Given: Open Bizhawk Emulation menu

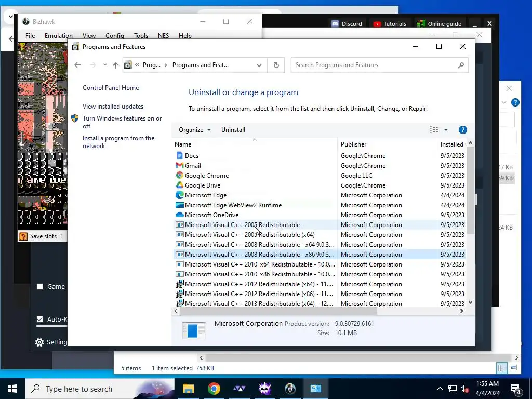Looking at the screenshot, I should pyautogui.click(x=58, y=36).
